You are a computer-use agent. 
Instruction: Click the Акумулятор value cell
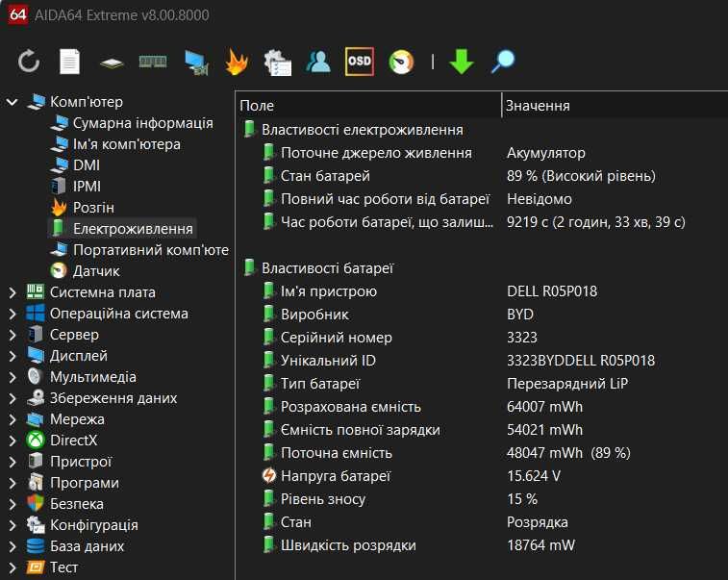pos(546,153)
